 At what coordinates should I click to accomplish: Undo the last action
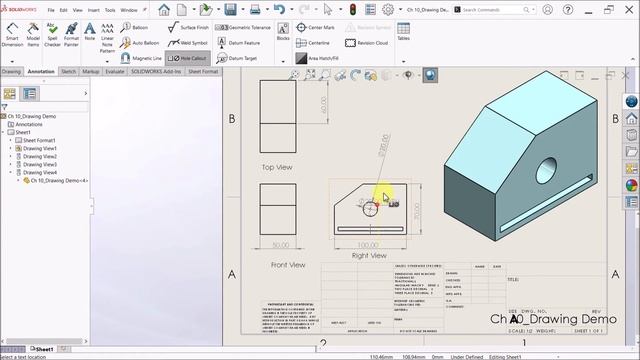coord(279,9)
